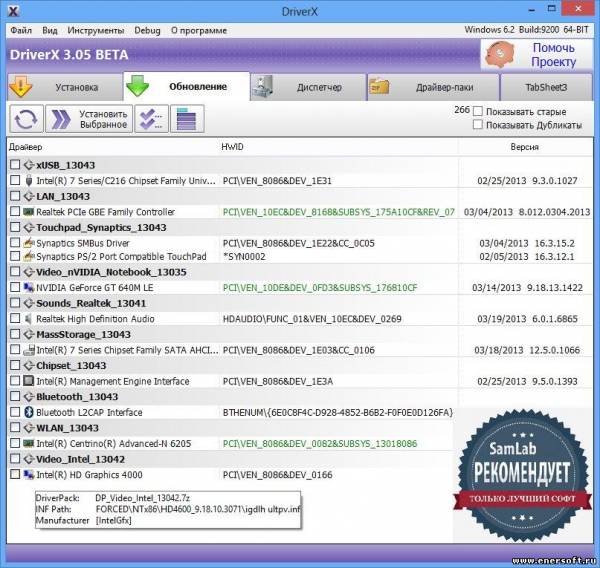600x568 pixels.
Task: Click the Помочь Проекту link
Action: point(553,55)
